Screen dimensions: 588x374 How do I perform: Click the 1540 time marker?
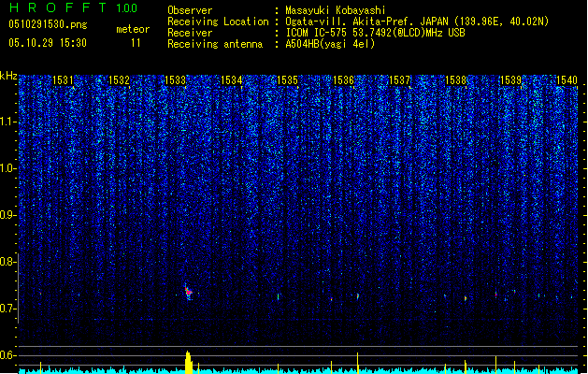pyautogui.click(x=567, y=80)
